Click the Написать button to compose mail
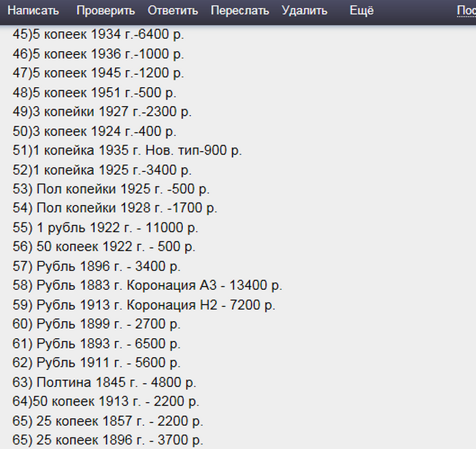The image size is (476, 449). pyautogui.click(x=33, y=11)
